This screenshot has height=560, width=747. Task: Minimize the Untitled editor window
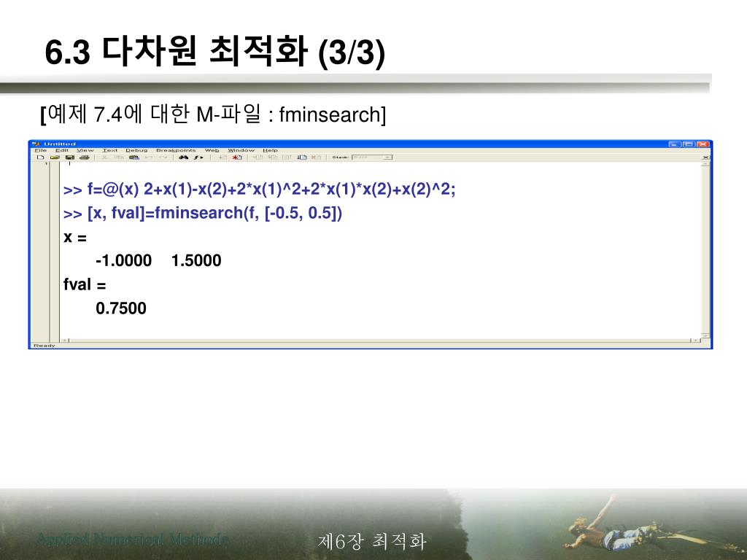(675, 144)
